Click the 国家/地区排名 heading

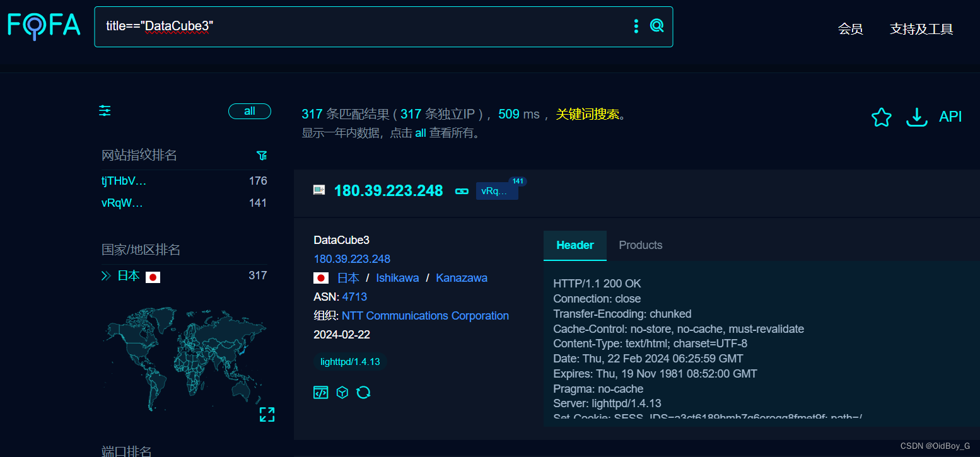click(x=141, y=250)
